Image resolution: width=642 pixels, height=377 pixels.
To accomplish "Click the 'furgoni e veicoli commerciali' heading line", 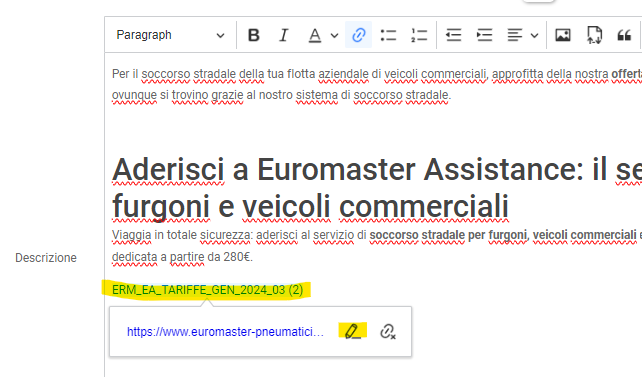I will [310, 206].
